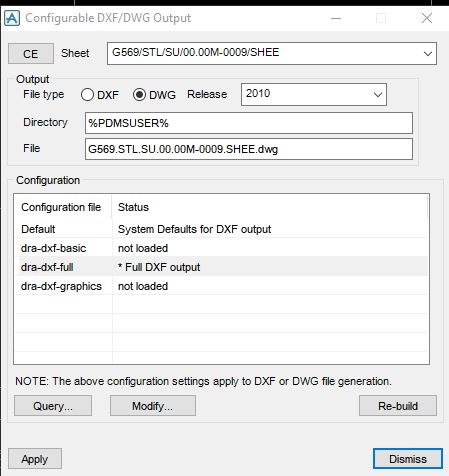Click into the Directory input field
This screenshot has width=449, height=476.
(249, 123)
